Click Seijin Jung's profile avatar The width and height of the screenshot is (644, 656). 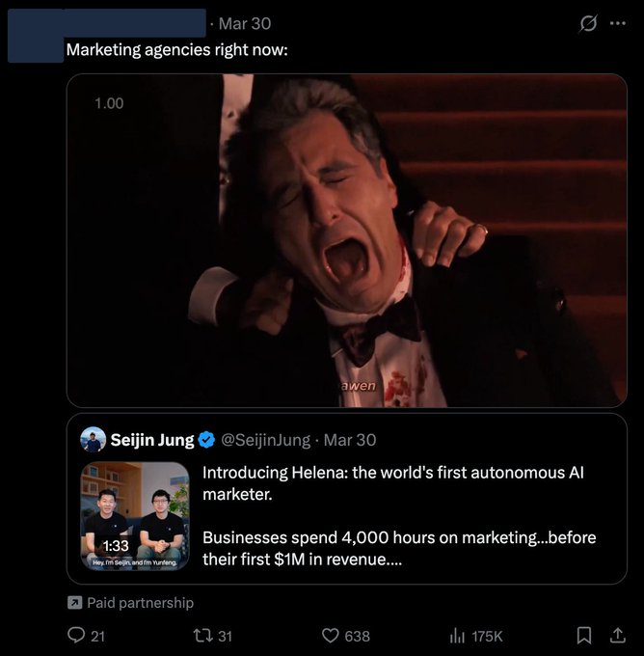tap(93, 439)
